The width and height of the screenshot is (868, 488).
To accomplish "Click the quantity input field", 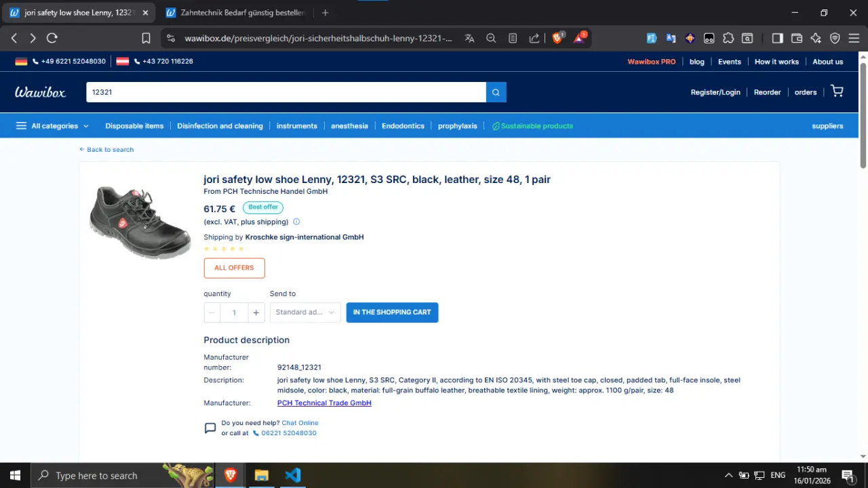I will [x=234, y=312].
